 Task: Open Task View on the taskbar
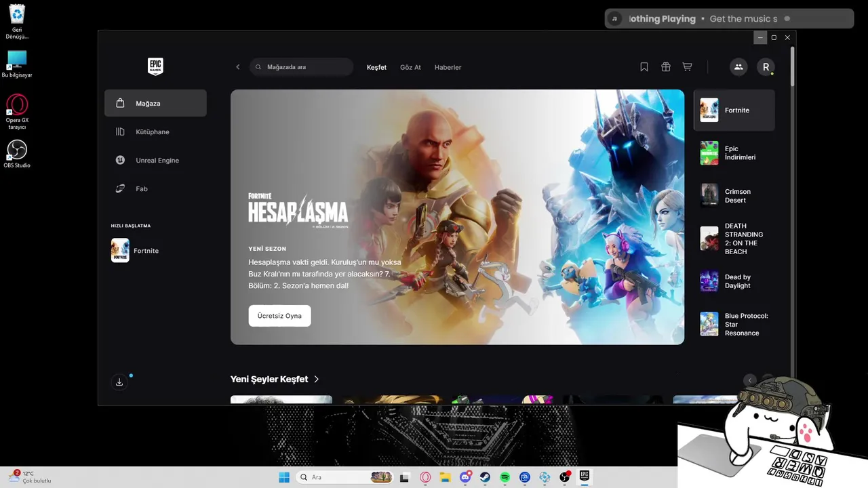[x=405, y=477]
